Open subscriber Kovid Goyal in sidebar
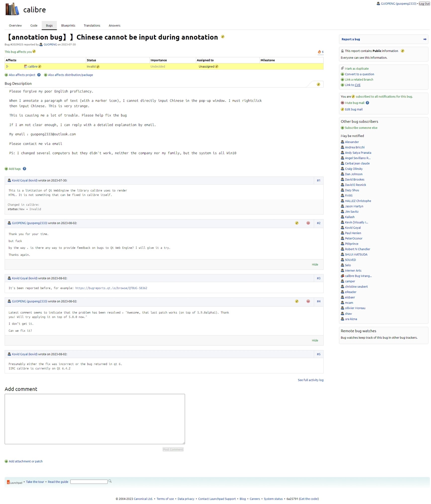 pyautogui.click(x=353, y=228)
